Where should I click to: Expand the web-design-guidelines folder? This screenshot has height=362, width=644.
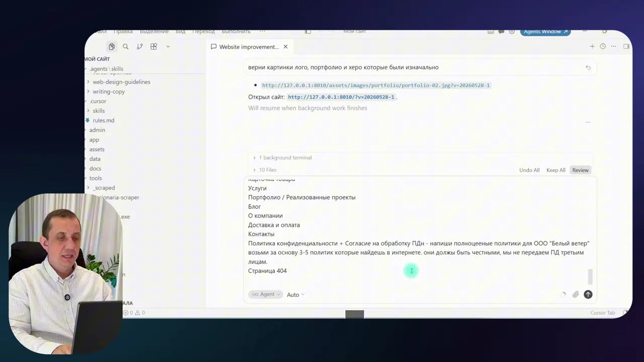[121, 82]
